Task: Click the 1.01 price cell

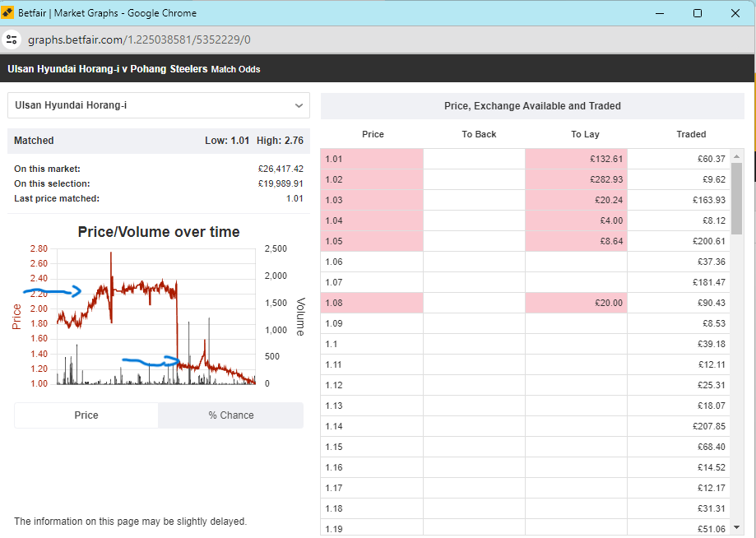Action: tap(372, 159)
